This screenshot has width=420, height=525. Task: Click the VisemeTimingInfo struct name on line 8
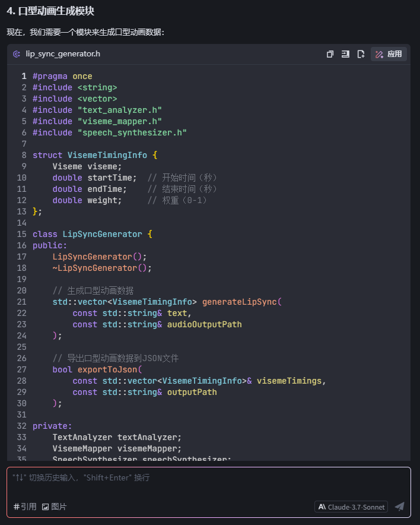click(x=107, y=155)
